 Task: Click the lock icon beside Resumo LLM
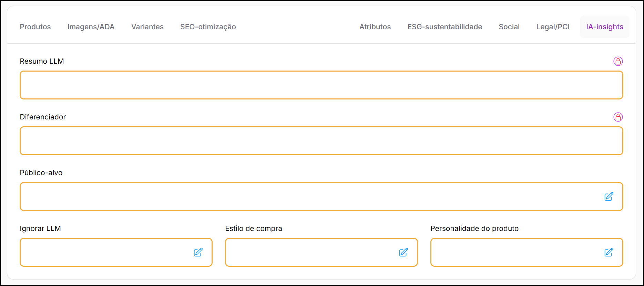[618, 61]
